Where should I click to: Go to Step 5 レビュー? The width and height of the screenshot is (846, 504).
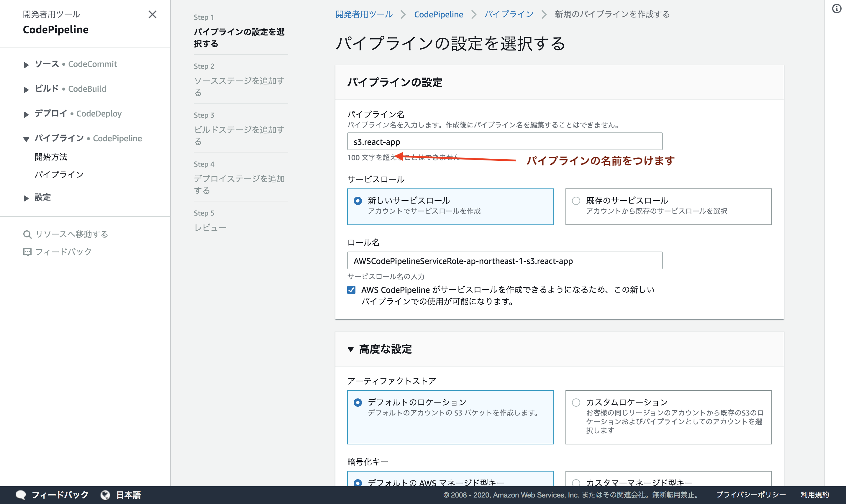[210, 228]
